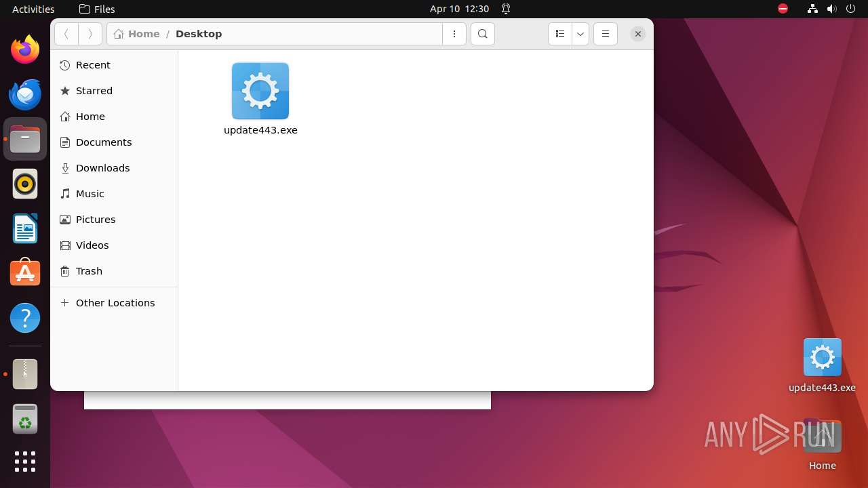
Task: Open Music in the sidebar
Action: point(114,194)
